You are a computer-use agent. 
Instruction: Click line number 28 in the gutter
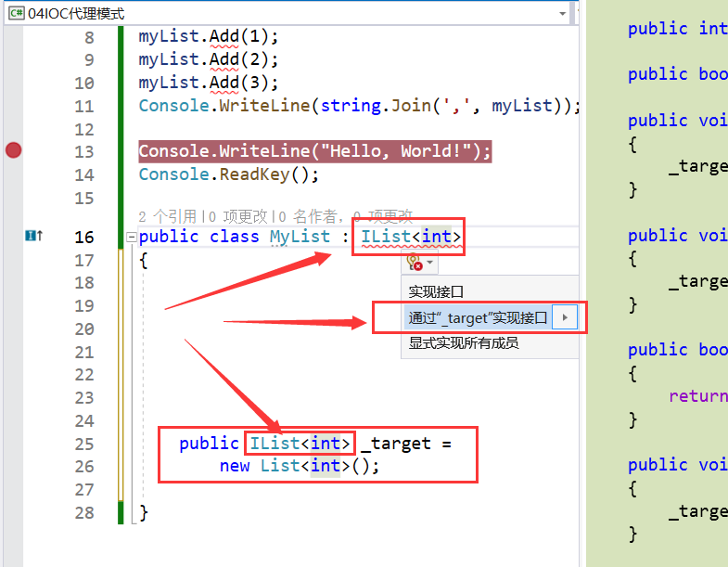(84, 513)
